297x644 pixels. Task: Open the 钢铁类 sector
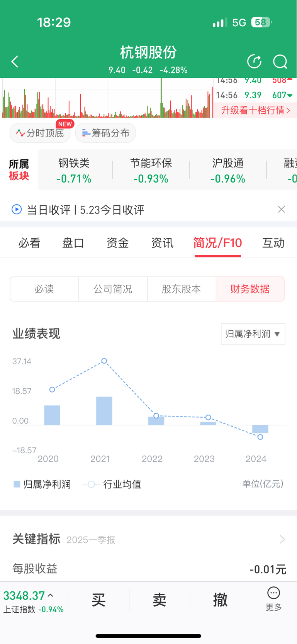pos(74,171)
